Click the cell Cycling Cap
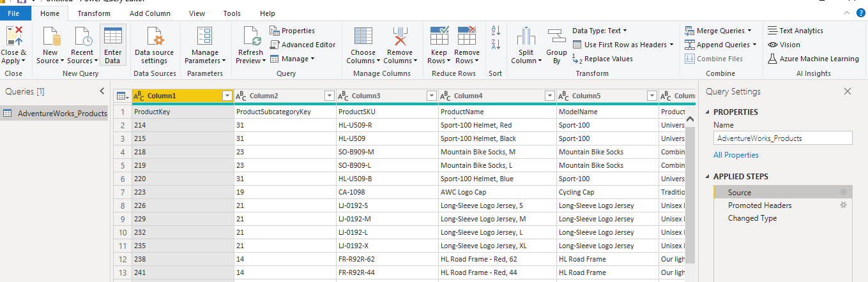 607,192
